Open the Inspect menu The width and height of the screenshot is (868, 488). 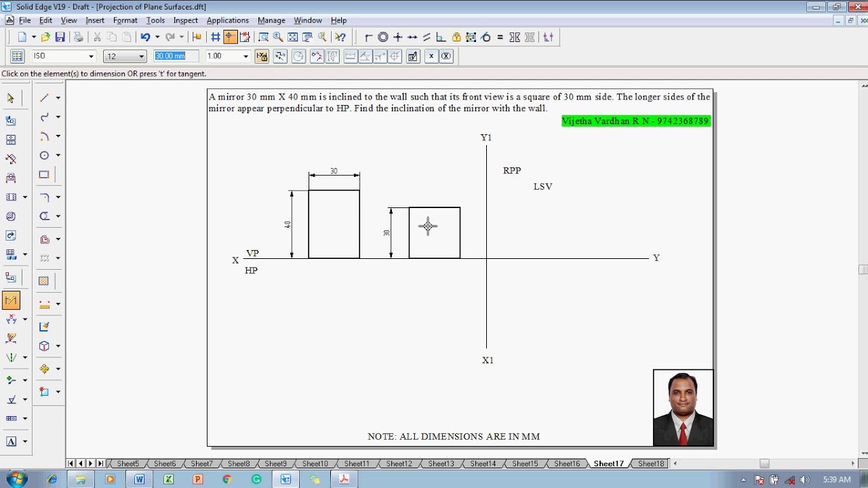tap(185, 20)
